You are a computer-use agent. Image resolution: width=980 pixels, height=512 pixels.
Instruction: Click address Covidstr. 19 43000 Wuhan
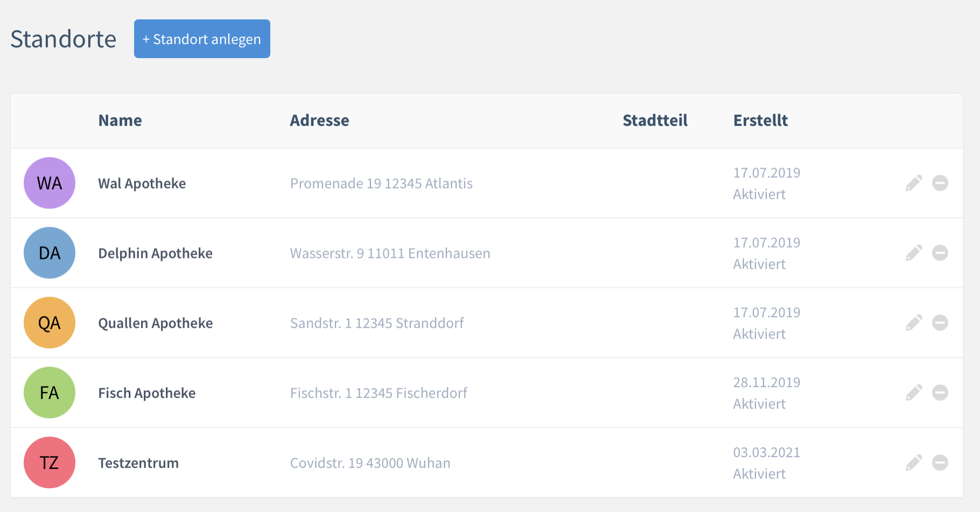370,464
